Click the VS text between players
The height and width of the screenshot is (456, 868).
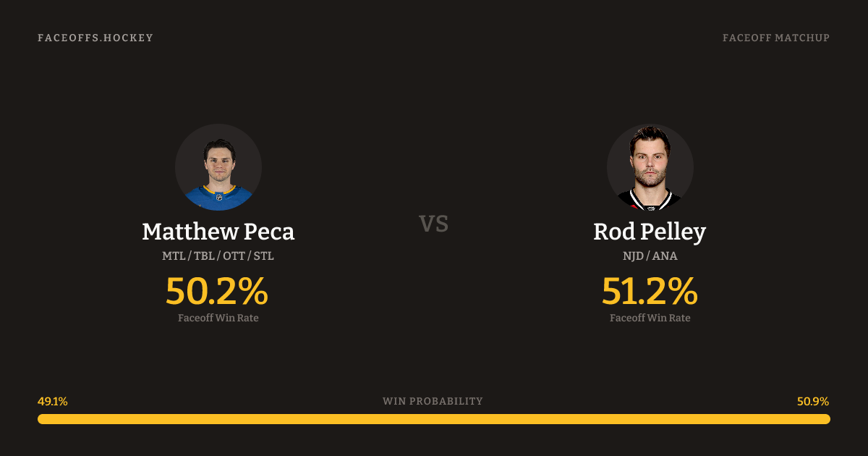point(434,224)
